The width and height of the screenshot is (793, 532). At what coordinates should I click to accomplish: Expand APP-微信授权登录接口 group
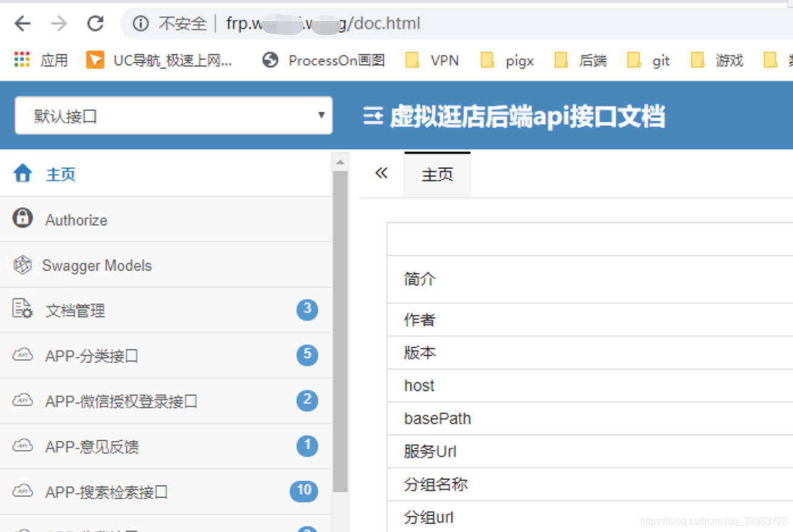166,401
